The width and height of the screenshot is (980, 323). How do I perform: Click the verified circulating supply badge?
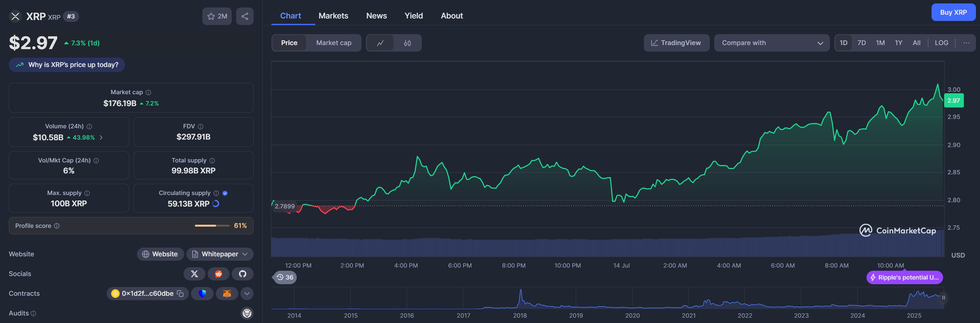[225, 193]
